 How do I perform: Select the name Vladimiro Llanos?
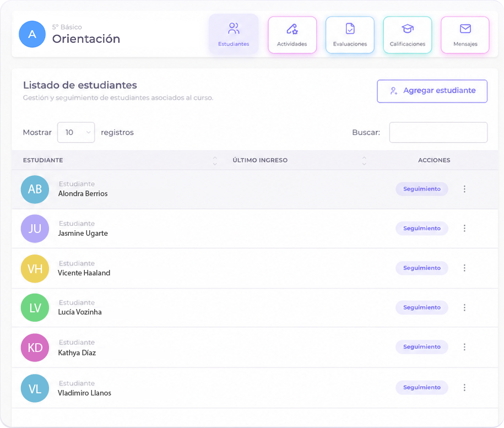(x=84, y=393)
